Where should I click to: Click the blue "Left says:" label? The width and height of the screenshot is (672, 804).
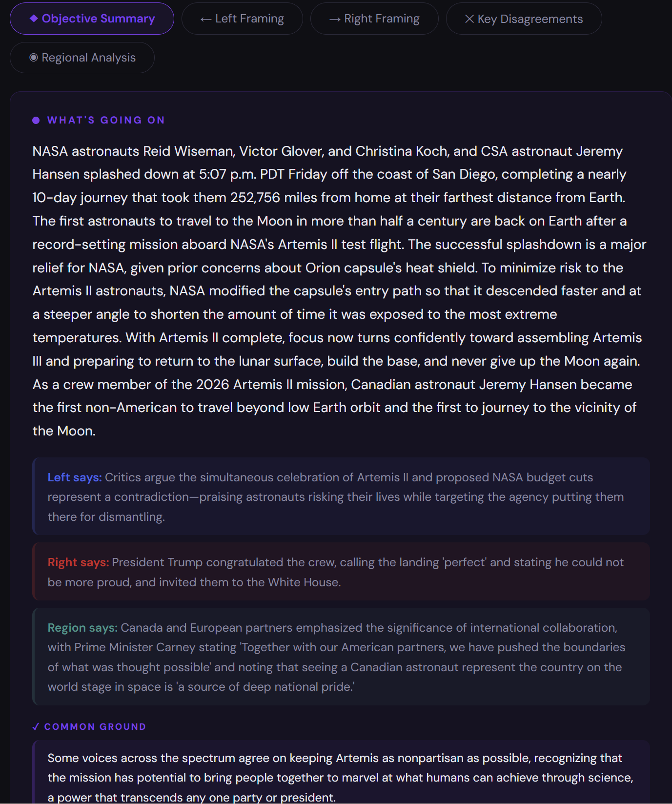coord(74,477)
